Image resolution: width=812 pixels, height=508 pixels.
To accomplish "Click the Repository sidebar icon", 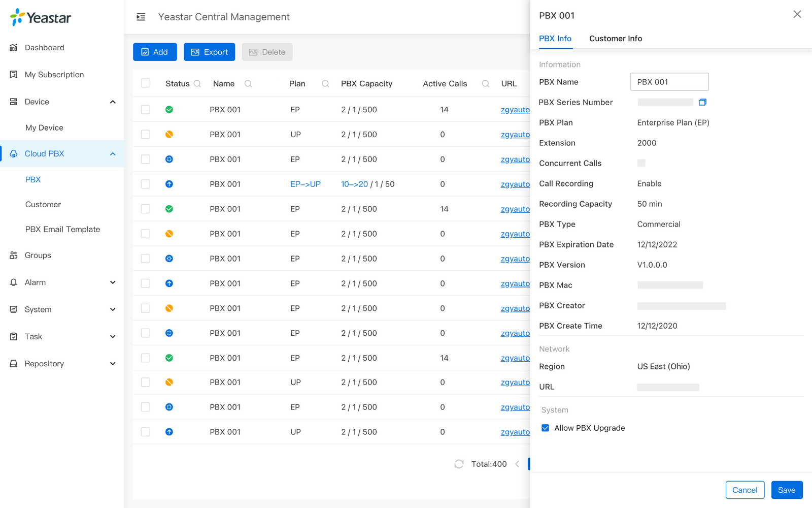I will point(14,364).
